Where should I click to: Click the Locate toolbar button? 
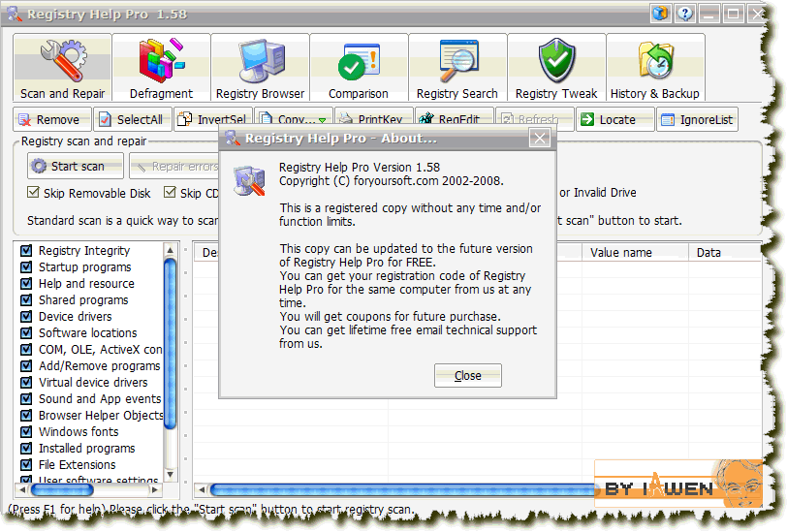click(615, 119)
